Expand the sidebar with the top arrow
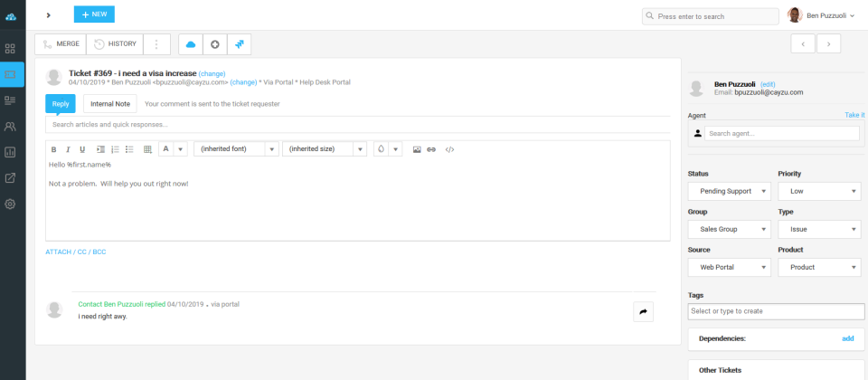Image resolution: width=868 pixels, height=380 pixels. [49, 15]
